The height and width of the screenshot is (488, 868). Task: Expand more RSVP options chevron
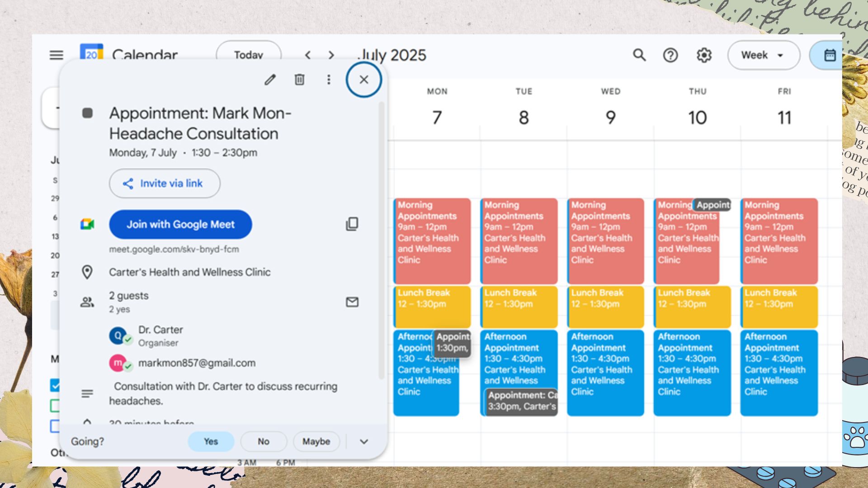[x=364, y=441]
